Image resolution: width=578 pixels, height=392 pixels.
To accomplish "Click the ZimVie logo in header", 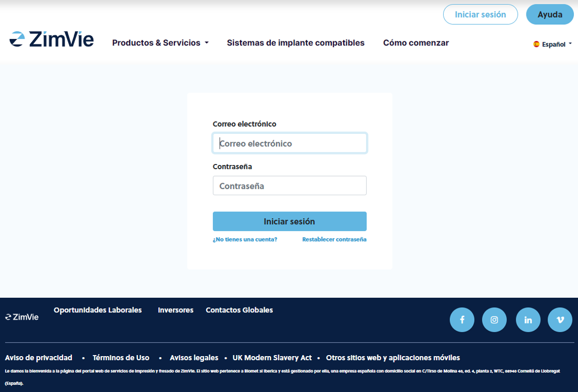I will coord(52,40).
